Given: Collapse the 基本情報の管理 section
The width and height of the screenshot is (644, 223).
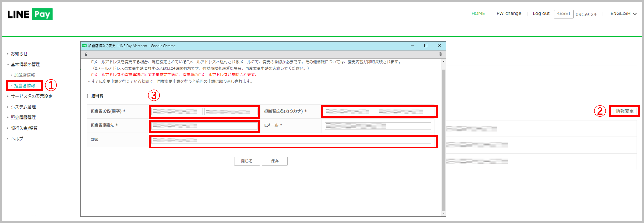Looking at the screenshot, I should point(25,64).
